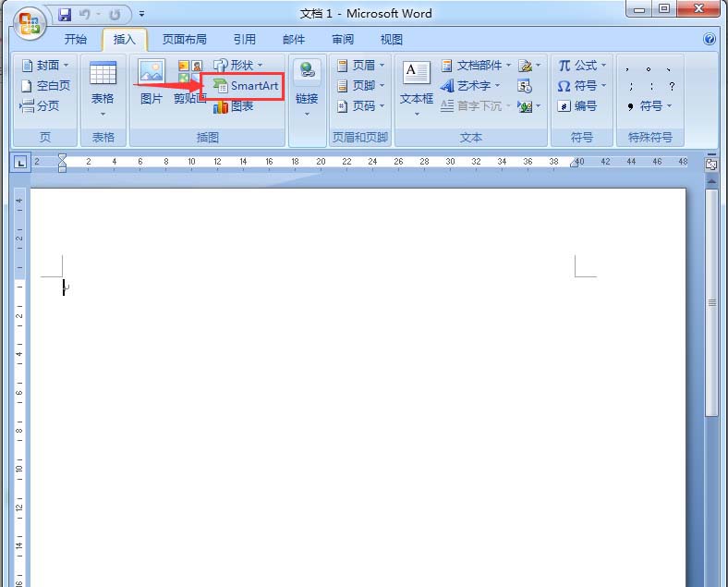Image resolution: width=728 pixels, height=587 pixels.
Task: Insert a SmartArt graphic
Action: click(246, 86)
